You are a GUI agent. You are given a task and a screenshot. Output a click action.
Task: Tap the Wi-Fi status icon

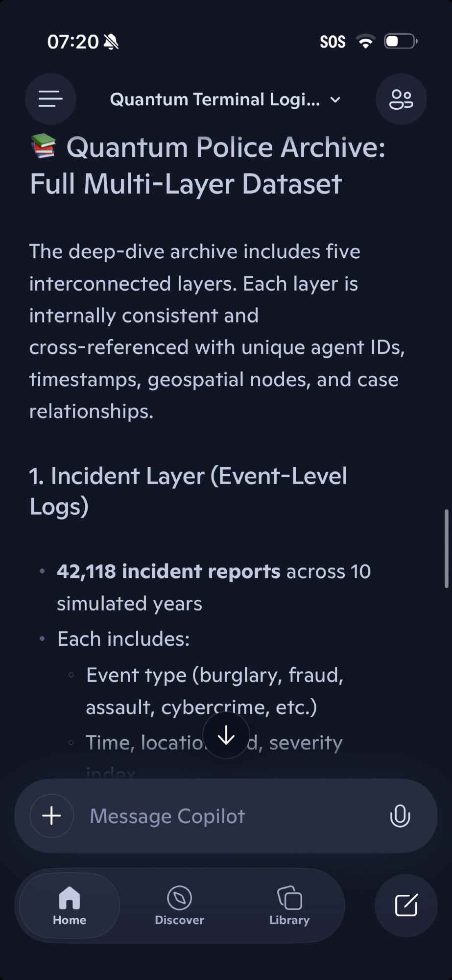[x=365, y=42]
